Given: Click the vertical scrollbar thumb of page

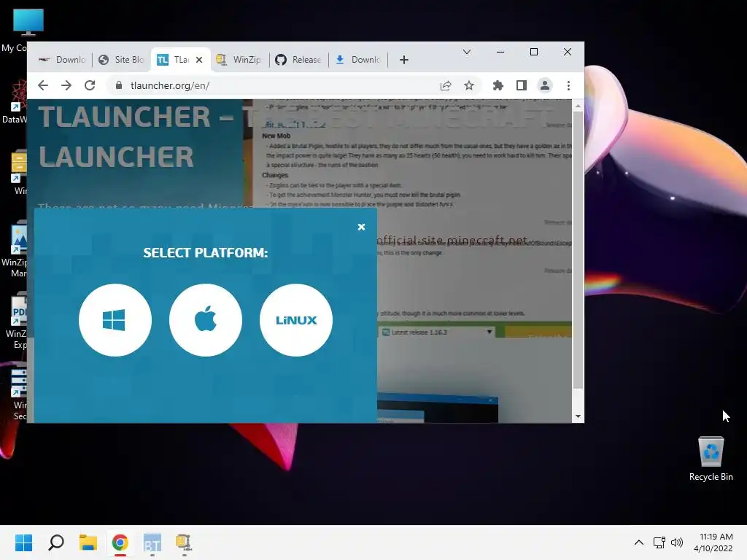Looking at the screenshot, I should 578,250.
